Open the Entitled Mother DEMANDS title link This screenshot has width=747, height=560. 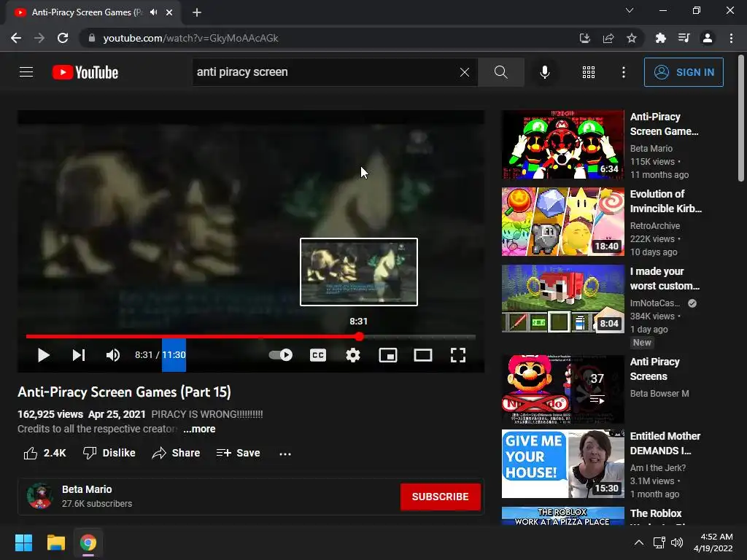click(665, 443)
